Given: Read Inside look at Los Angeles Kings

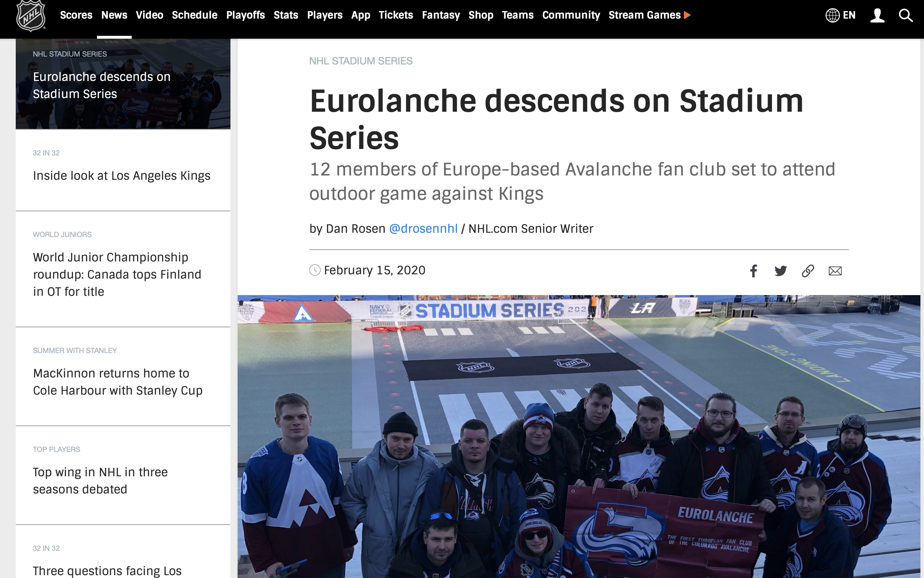Looking at the screenshot, I should (x=121, y=175).
